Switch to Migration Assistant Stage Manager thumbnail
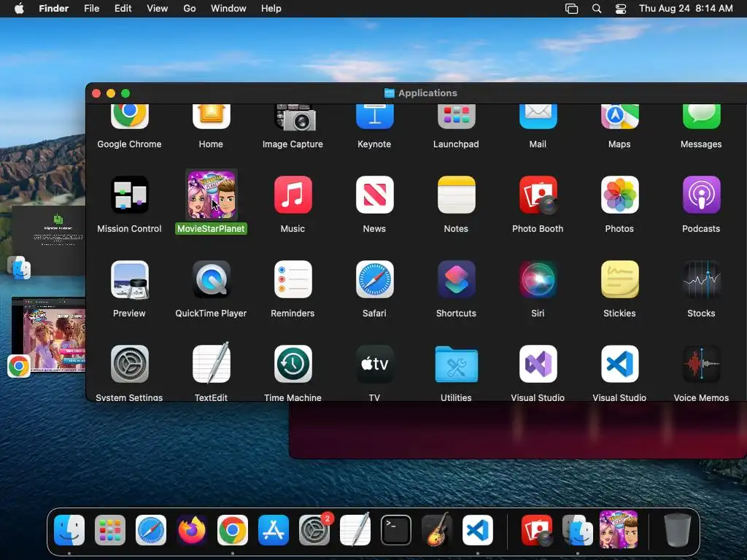The width and height of the screenshot is (747, 560). tap(47, 241)
